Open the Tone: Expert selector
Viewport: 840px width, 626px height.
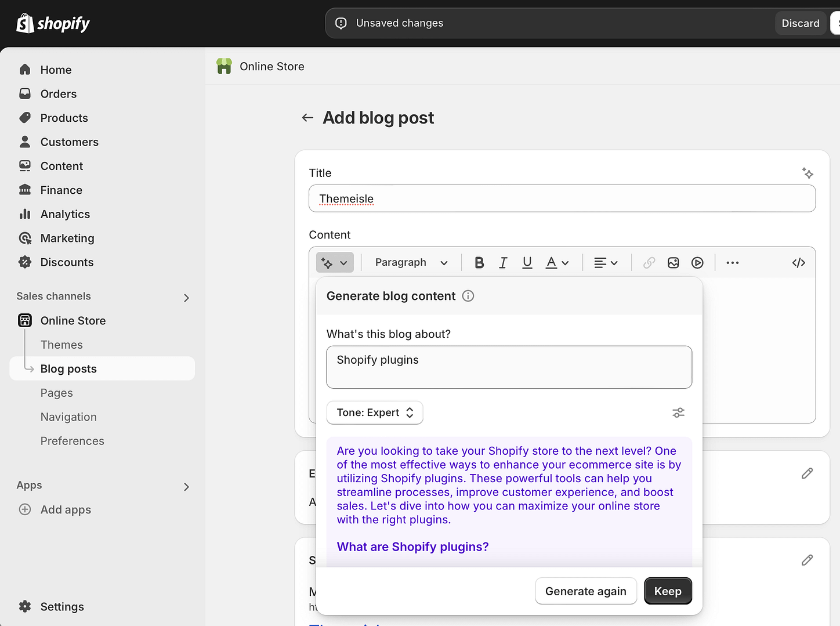(x=375, y=412)
